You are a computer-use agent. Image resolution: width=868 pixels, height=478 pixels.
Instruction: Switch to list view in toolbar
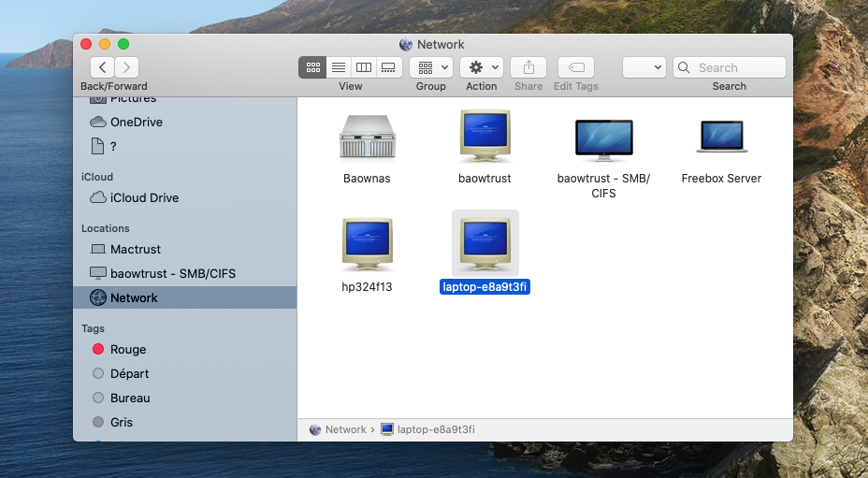pyautogui.click(x=339, y=67)
